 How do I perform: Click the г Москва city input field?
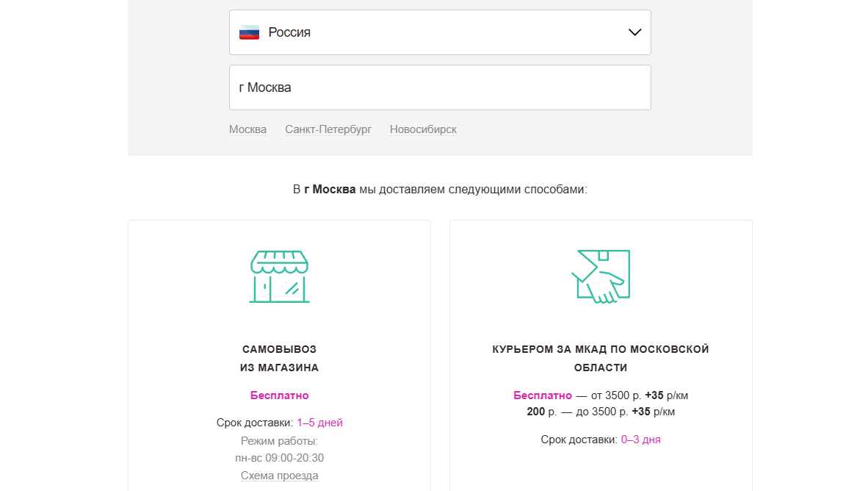tap(440, 87)
